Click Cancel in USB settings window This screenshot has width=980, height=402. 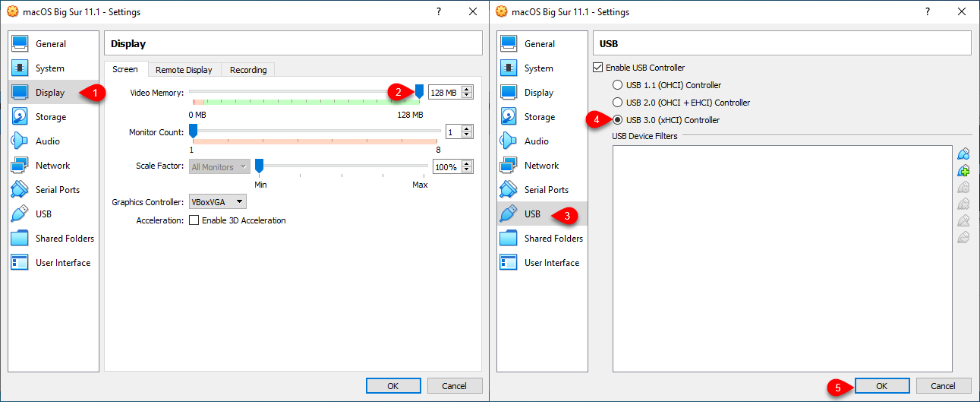[x=944, y=386]
